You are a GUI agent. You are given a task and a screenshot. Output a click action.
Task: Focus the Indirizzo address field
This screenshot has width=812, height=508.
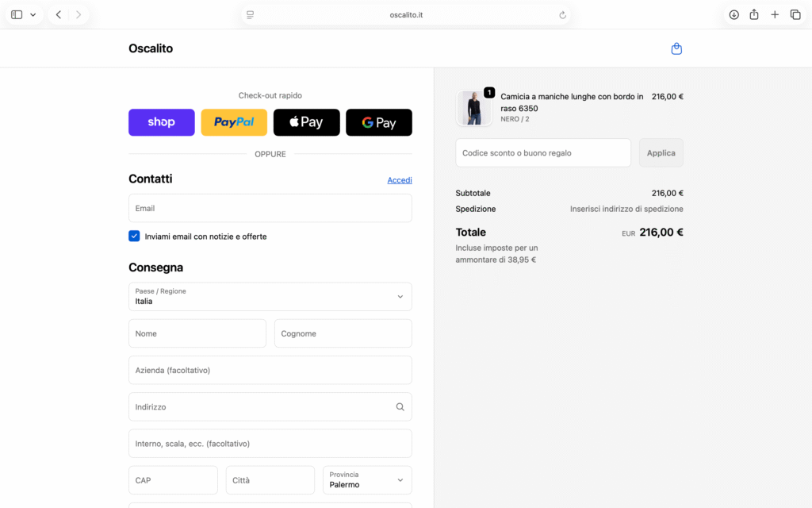[x=270, y=407]
